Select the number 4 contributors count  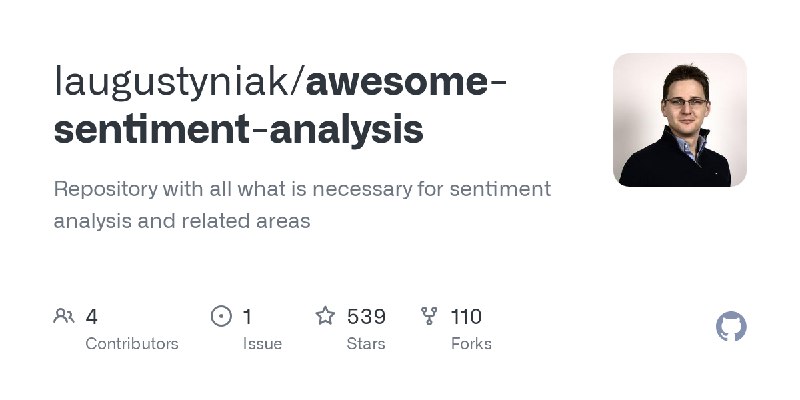[x=91, y=317]
